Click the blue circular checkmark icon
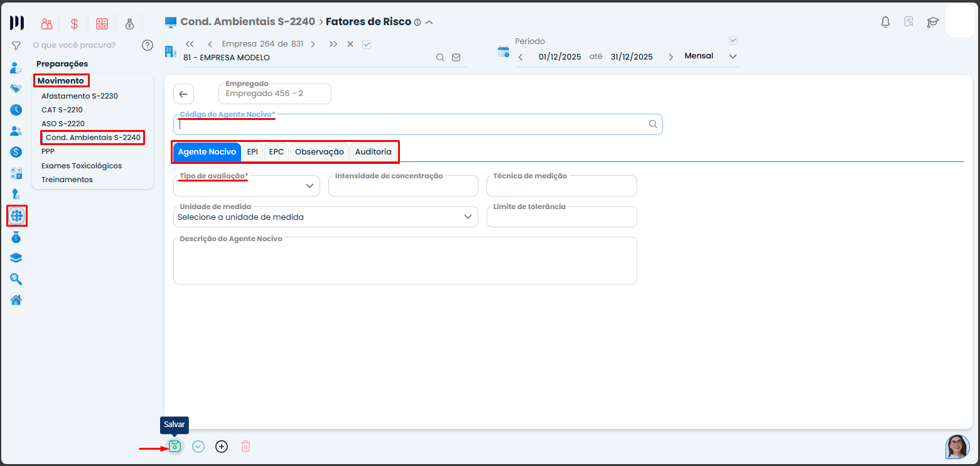The image size is (980, 466). point(198,447)
